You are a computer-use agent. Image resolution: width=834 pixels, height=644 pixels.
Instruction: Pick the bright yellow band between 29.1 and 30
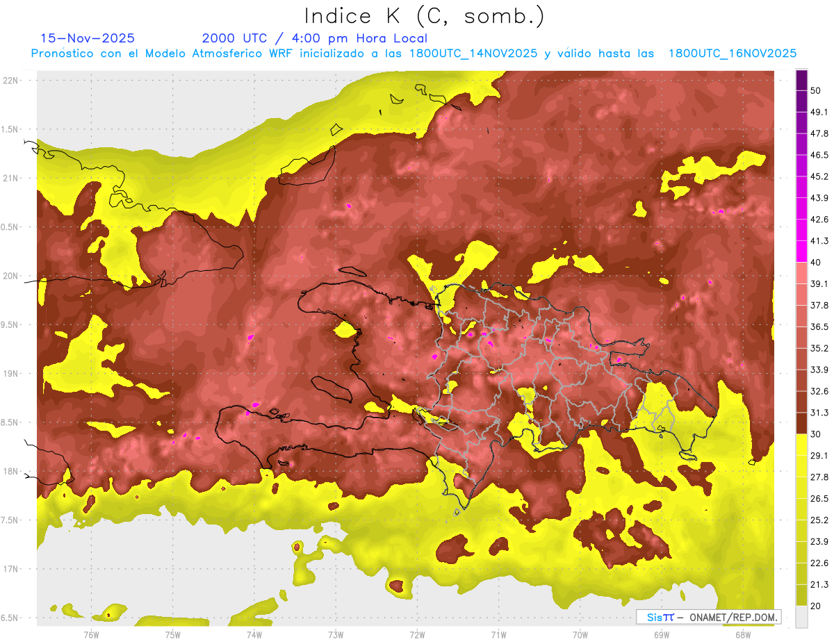point(801,445)
